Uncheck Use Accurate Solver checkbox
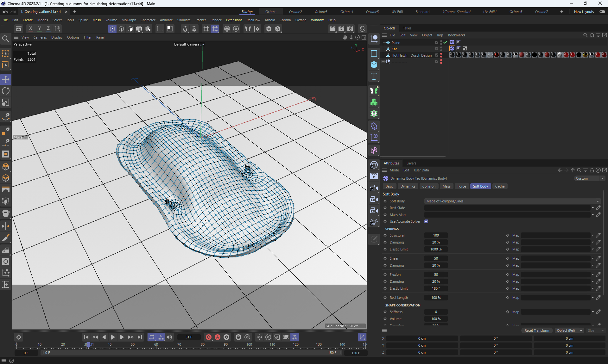Image resolution: width=608 pixels, height=364 pixels. click(426, 221)
